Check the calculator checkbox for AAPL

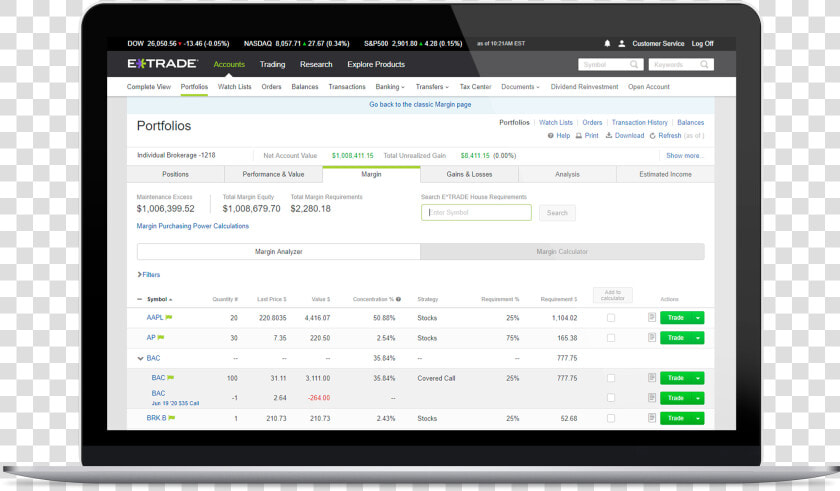click(611, 318)
